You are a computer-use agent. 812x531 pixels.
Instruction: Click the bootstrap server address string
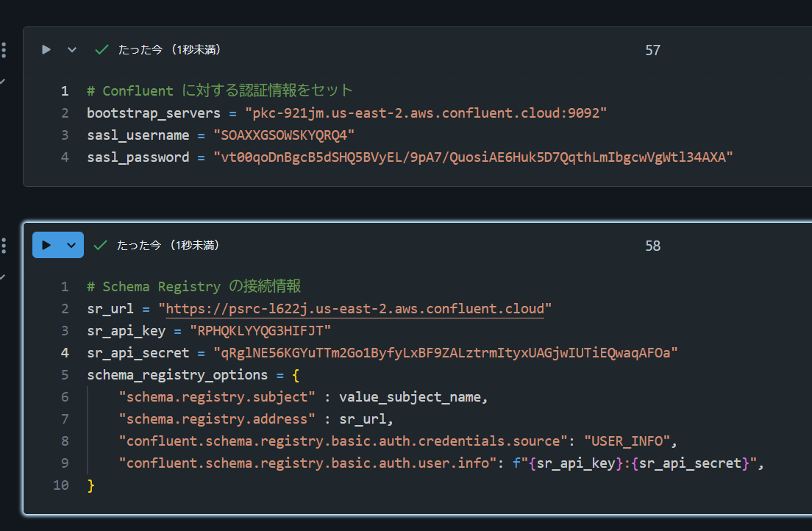[426, 113]
